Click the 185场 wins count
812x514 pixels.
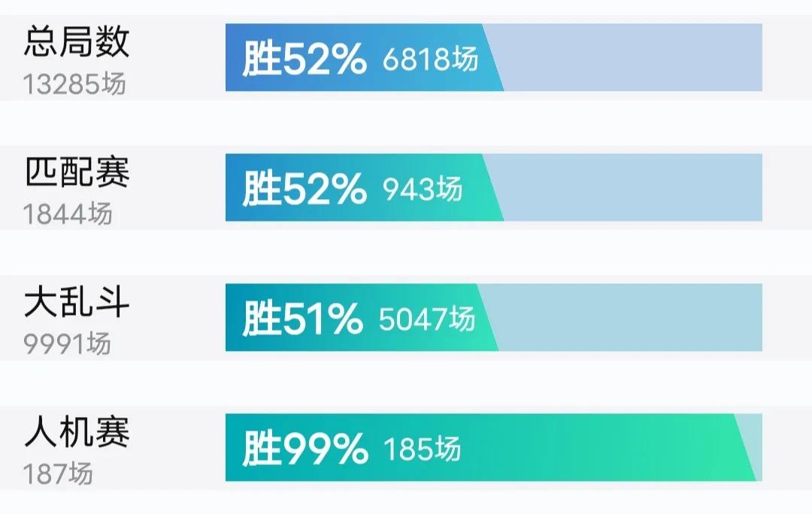click(422, 449)
